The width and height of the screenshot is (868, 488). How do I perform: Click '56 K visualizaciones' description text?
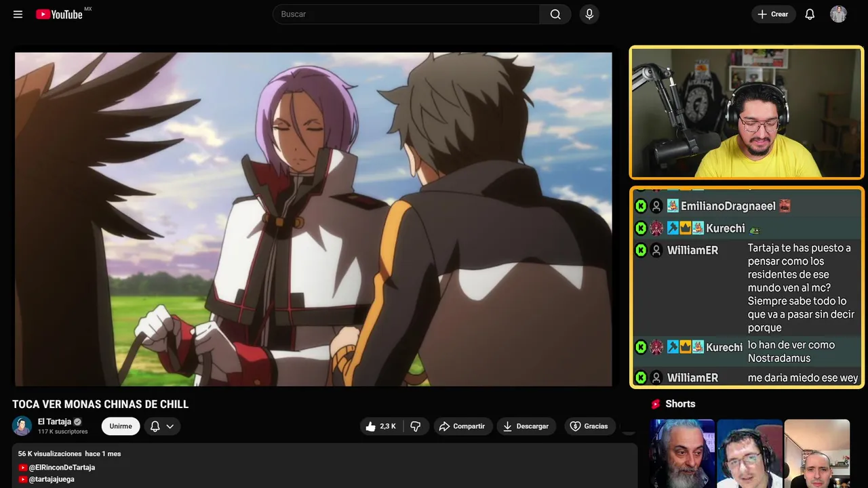click(x=50, y=453)
